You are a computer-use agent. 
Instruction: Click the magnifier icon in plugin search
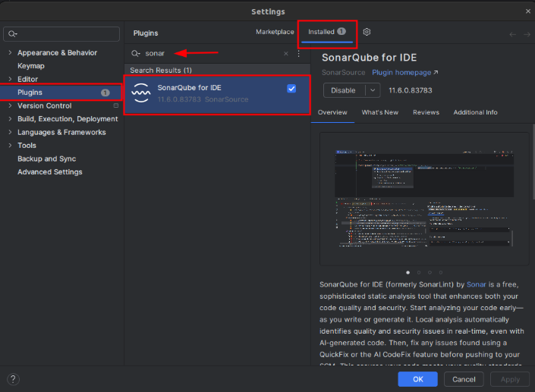click(136, 54)
